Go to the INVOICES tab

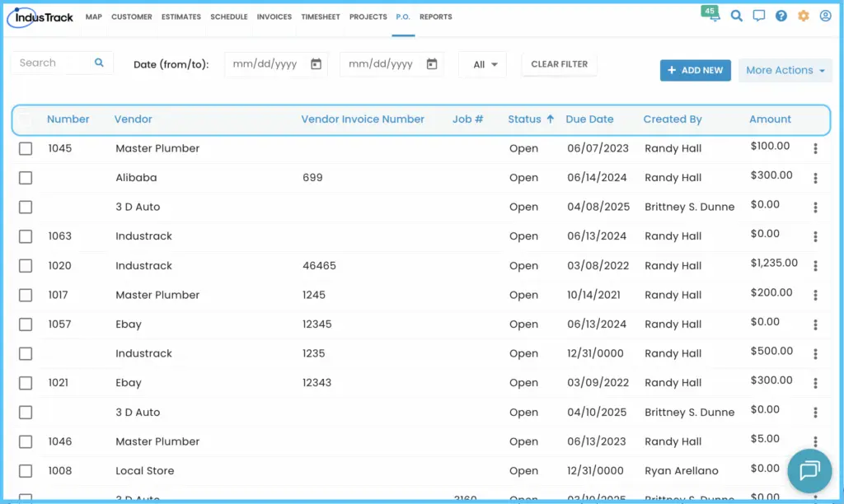coord(274,16)
